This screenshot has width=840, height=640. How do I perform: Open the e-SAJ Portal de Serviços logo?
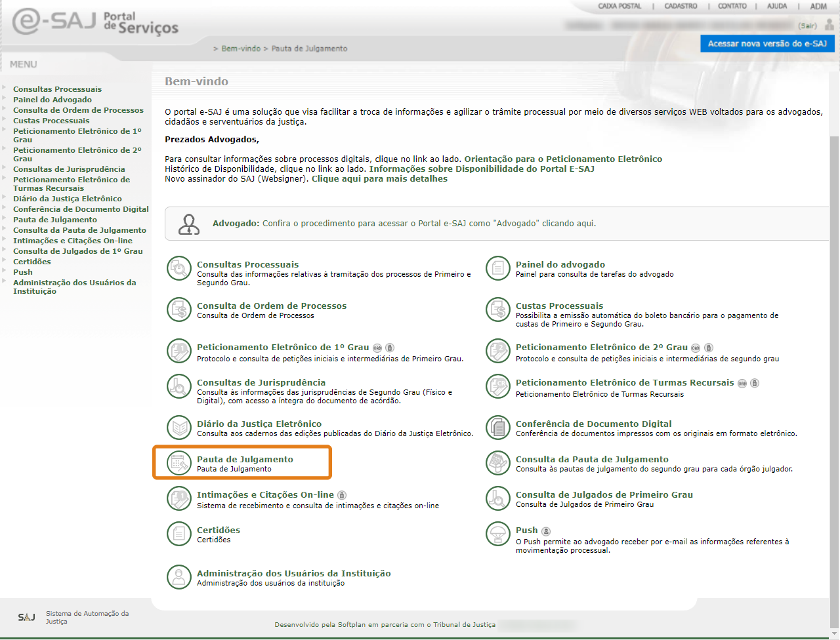pos(95,22)
